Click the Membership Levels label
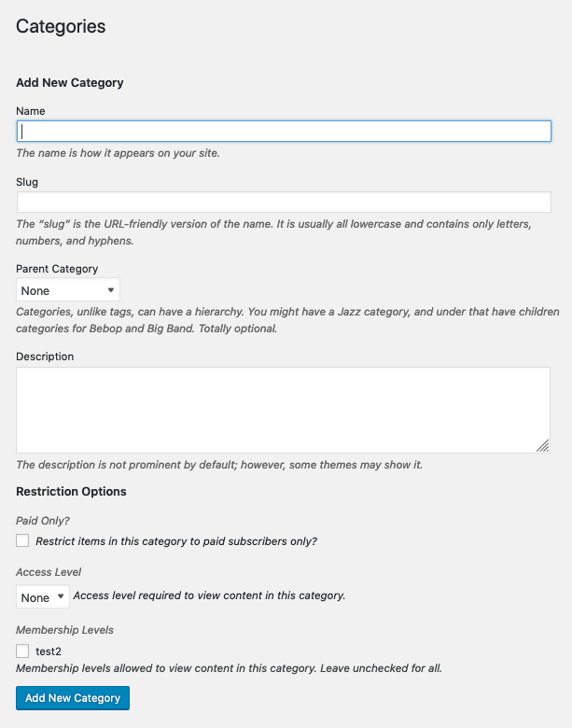Viewport: 572px width, 728px height. coord(64,630)
